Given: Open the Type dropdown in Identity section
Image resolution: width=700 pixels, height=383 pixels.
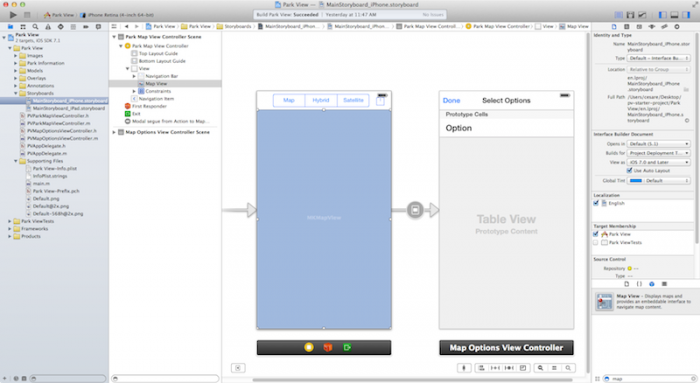Looking at the screenshot, I should tap(658, 58).
